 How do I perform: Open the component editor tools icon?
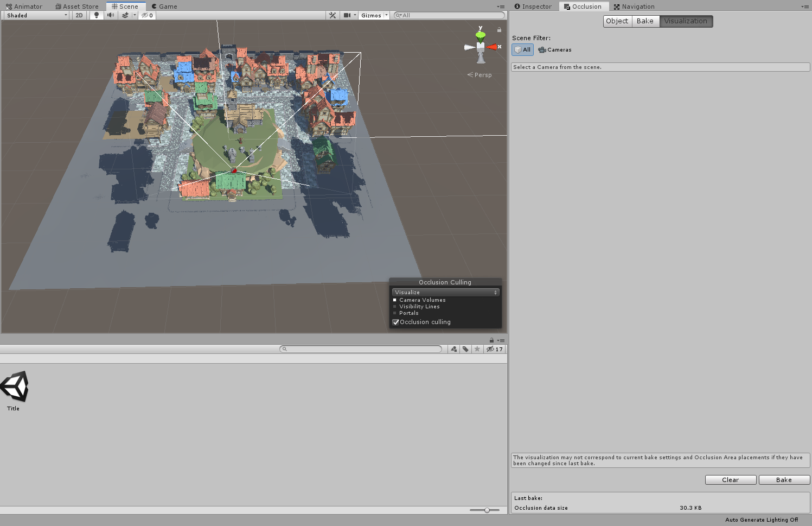[x=333, y=15]
